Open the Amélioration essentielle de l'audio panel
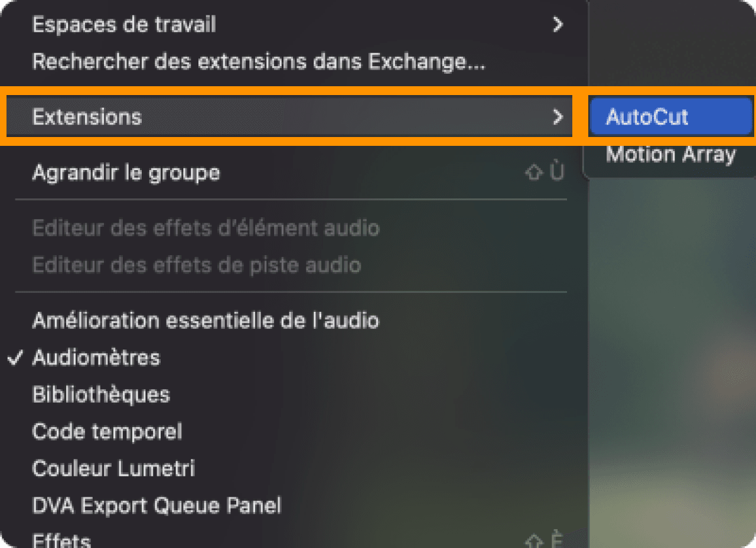Image resolution: width=756 pixels, height=548 pixels. pyautogui.click(x=206, y=320)
